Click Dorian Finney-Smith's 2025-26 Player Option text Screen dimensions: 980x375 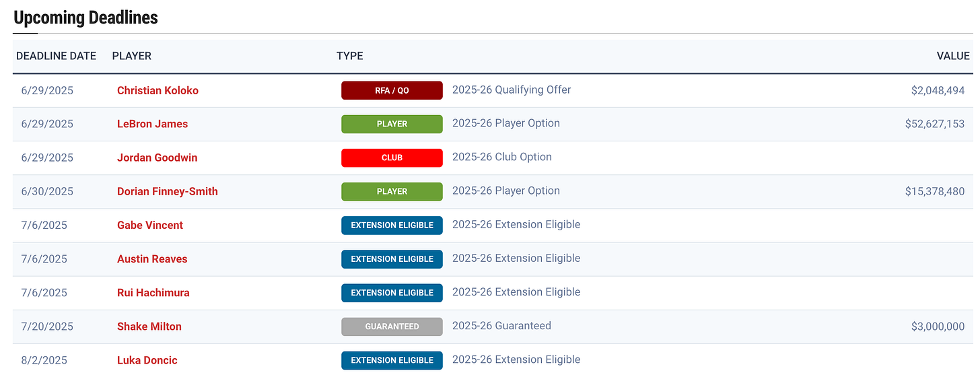[x=506, y=191]
